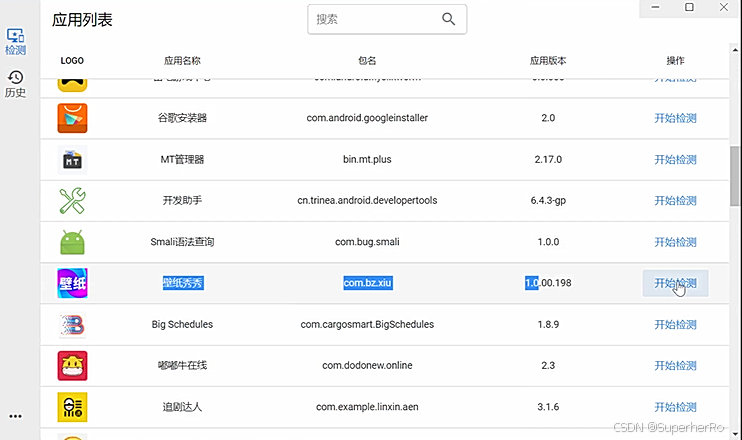The image size is (742, 440).
Task: Click the 应用名称 column header
Action: pyautogui.click(x=182, y=61)
